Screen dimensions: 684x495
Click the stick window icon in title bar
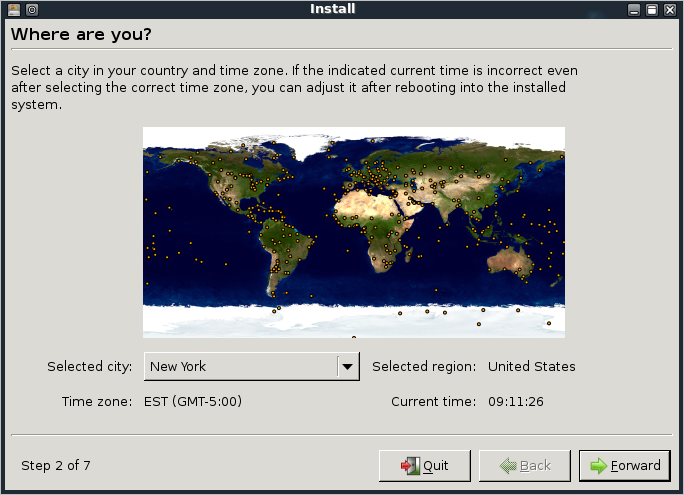[x=32, y=9]
